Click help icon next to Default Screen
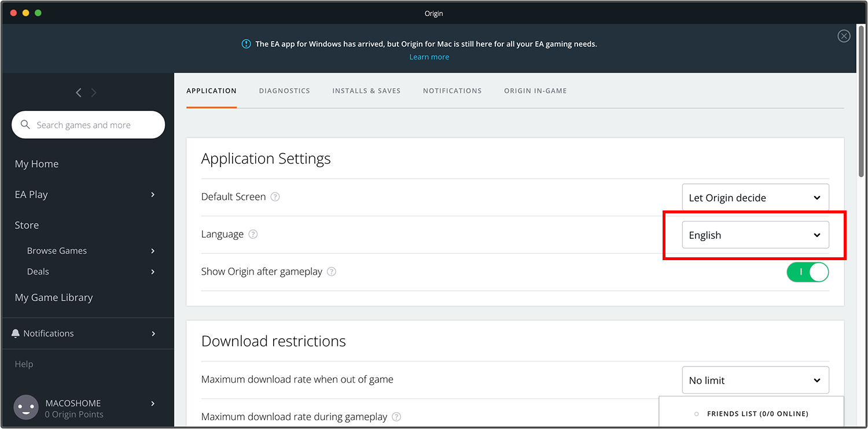This screenshot has width=868, height=429. tap(275, 197)
